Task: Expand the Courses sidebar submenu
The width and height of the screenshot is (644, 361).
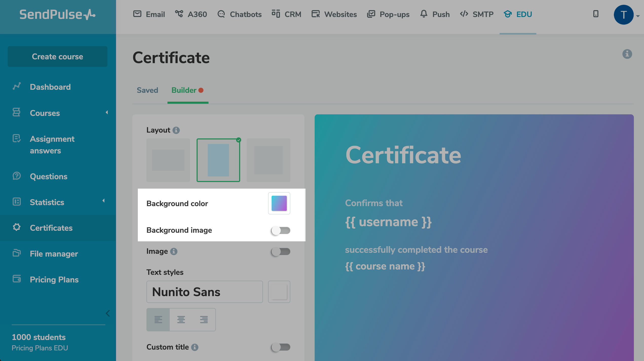Action: (107, 112)
